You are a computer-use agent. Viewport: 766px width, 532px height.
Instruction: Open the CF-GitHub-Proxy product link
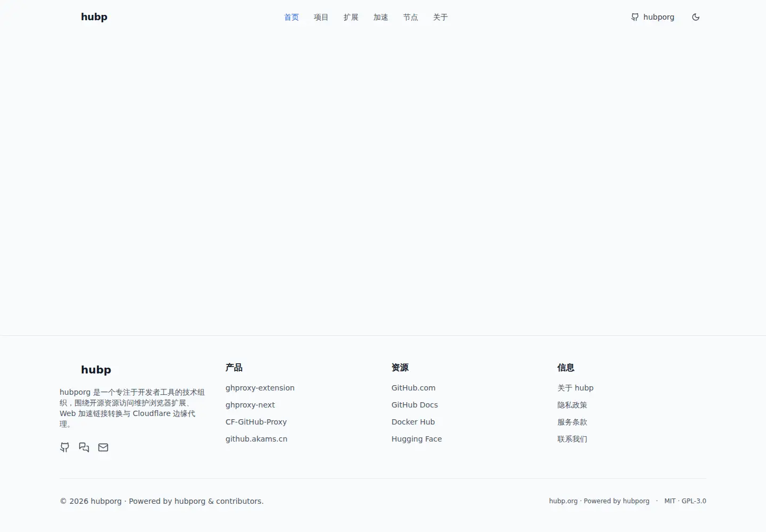point(256,422)
